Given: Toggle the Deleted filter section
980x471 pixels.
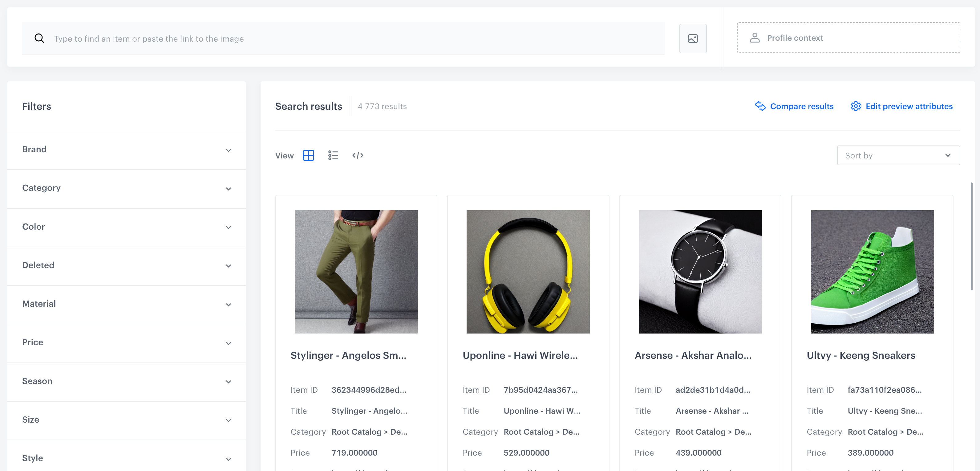Looking at the screenshot, I should [x=127, y=265].
